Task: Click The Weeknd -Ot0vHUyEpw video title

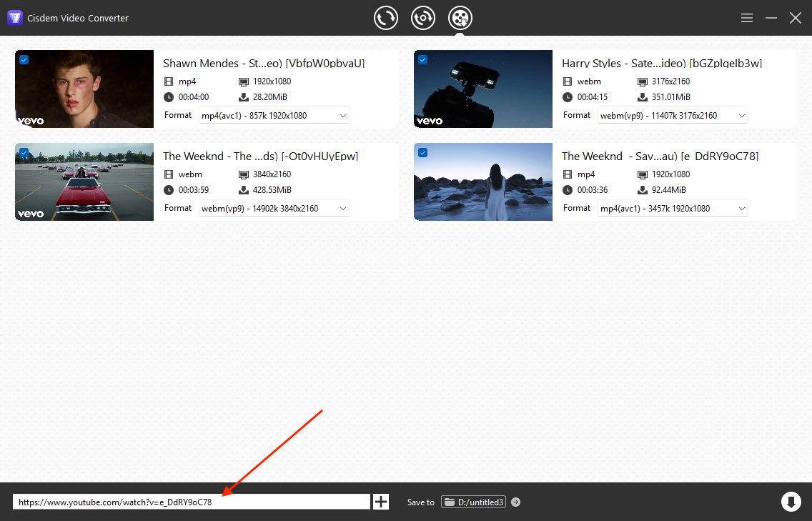Action: [x=260, y=156]
